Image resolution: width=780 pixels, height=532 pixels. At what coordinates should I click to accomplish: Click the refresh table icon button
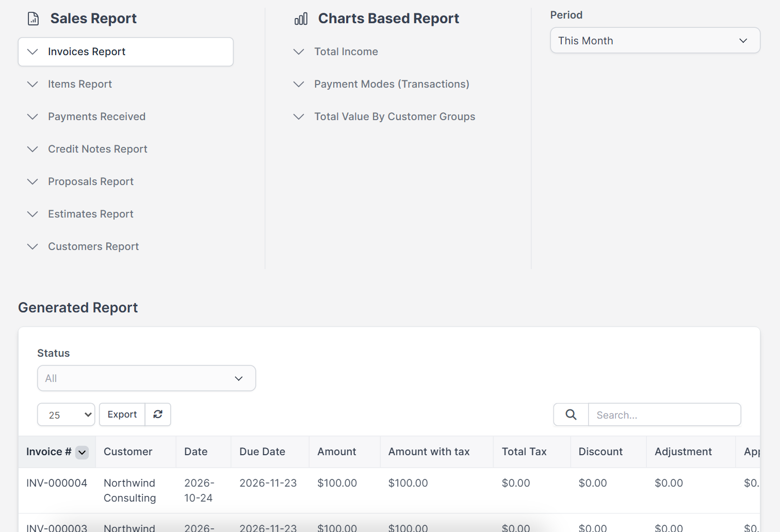click(x=158, y=414)
